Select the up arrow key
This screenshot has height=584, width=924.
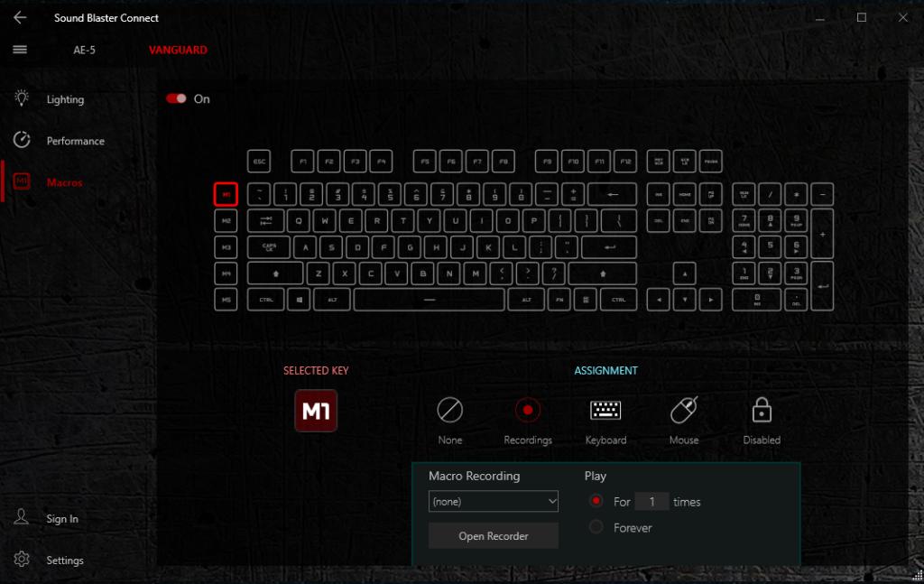(x=684, y=273)
